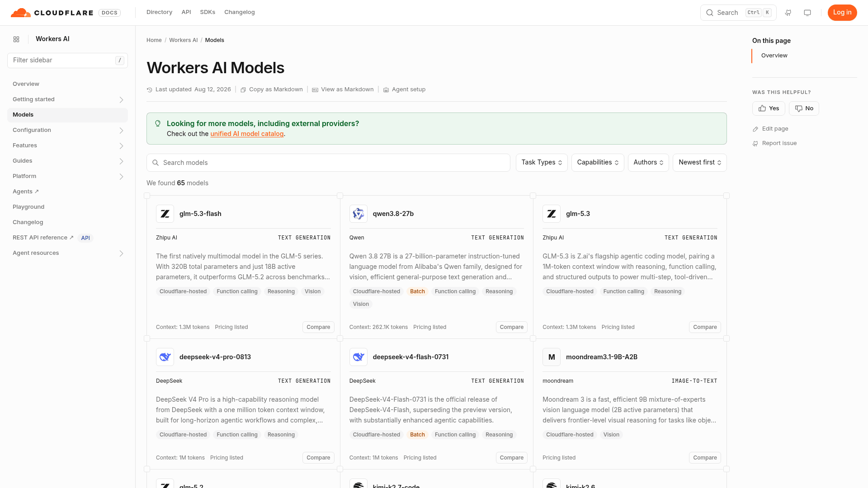Open the SDKs nav item
The height and width of the screenshot is (488, 868).
point(208,12)
